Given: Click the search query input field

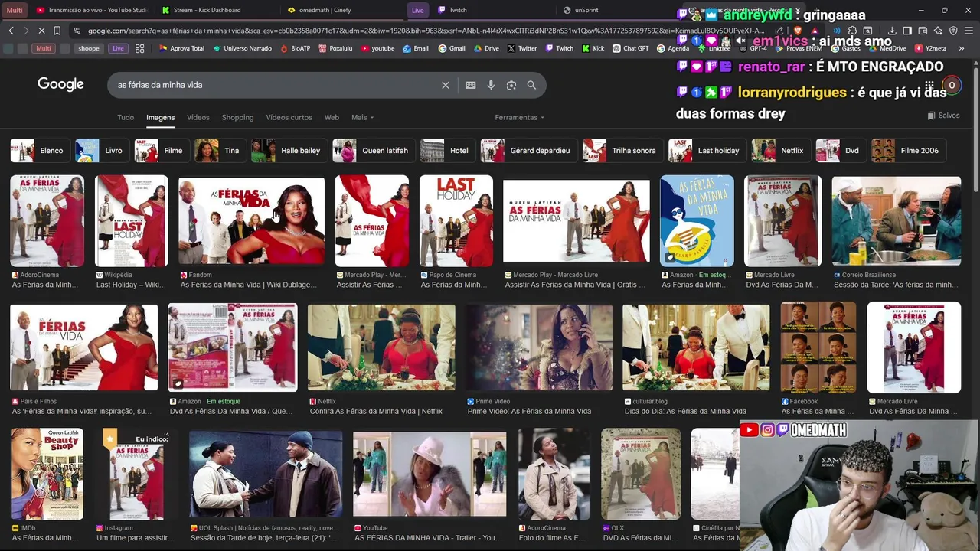Looking at the screenshot, I should [x=276, y=85].
